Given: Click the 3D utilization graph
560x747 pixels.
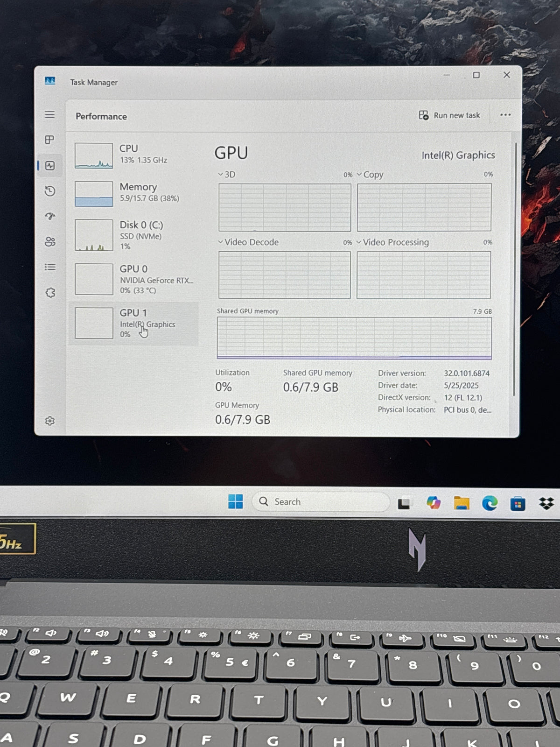Looking at the screenshot, I should pyautogui.click(x=285, y=207).
